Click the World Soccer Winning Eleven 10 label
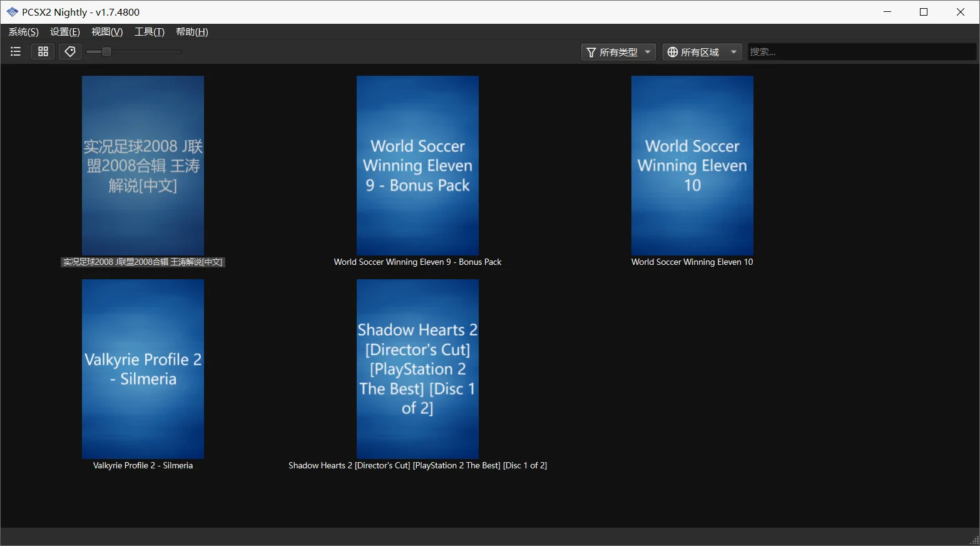The image size is (980, 546). tap(692, 262)
